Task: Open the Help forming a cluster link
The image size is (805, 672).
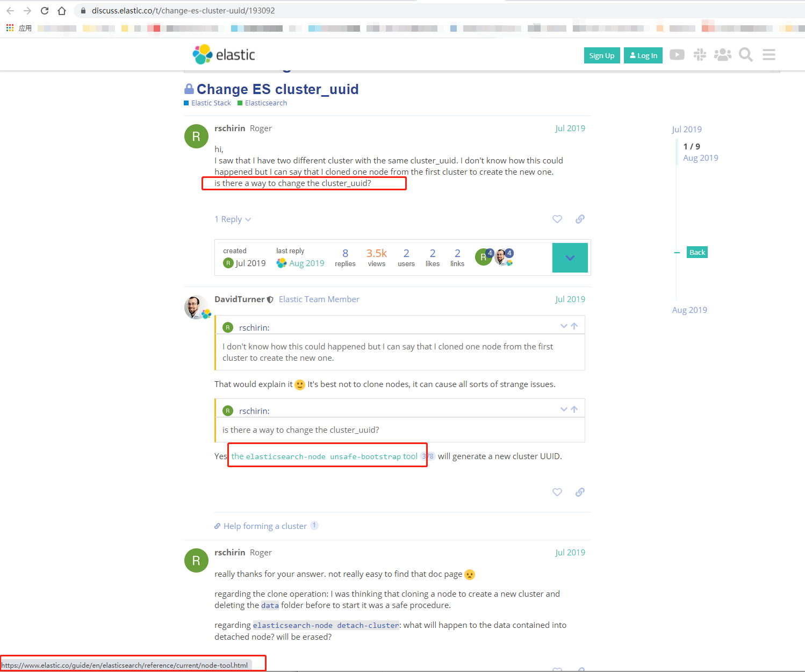Action: 265,526
